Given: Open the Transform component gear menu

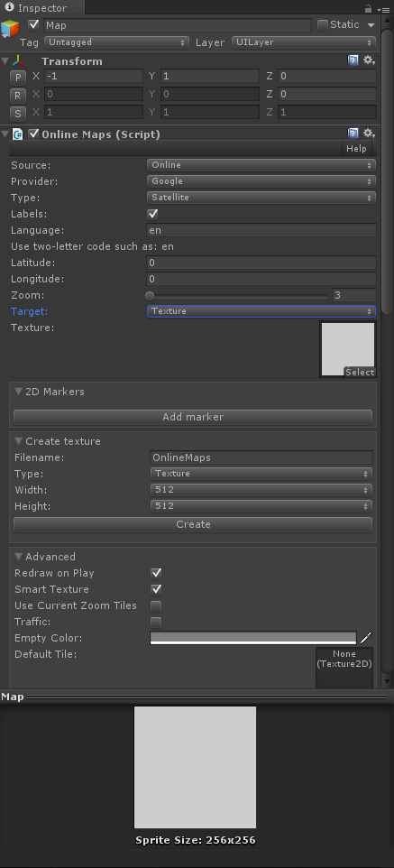Looking at the screenshot, I should coord(369,60).
